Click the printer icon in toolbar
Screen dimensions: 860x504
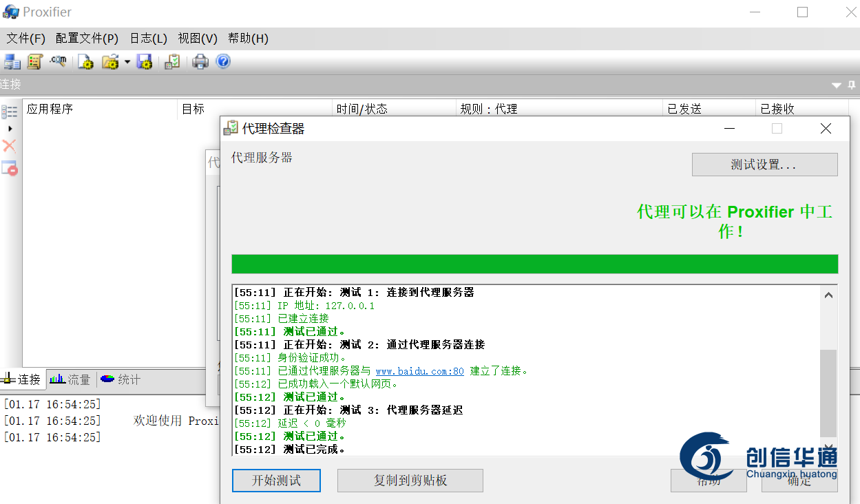[200, 62]
